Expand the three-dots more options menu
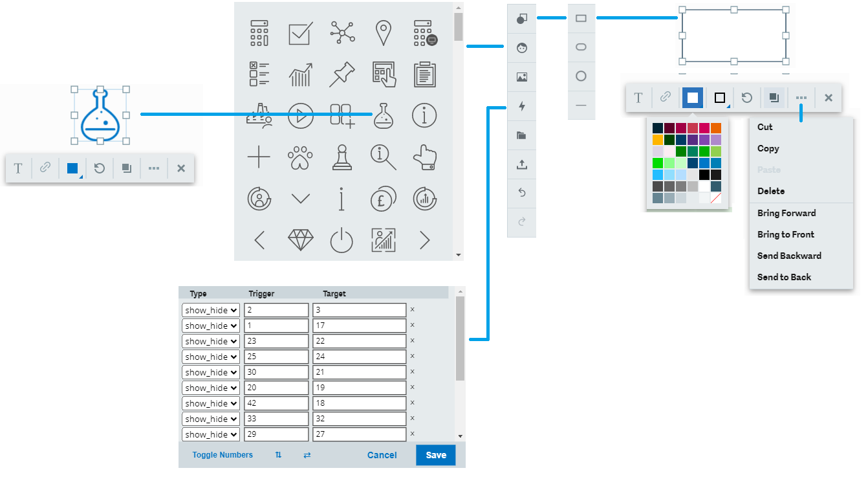Image resolution: width=868 pixels, height=477 pixels. tap(801, 98)
